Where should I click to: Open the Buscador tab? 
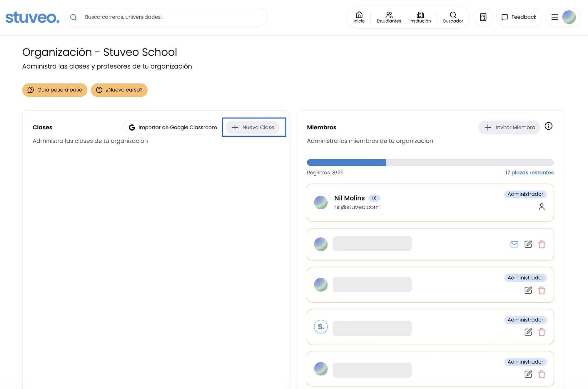tap(453, 17)
